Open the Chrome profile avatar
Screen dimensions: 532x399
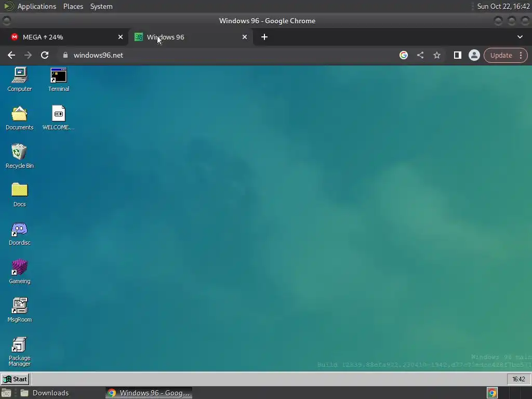point(474,55)
